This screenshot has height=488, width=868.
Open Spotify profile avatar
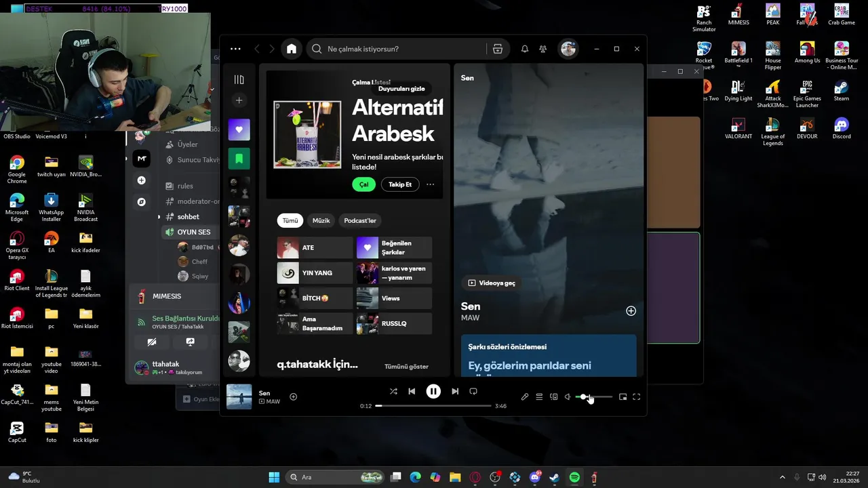click(568, 49)
